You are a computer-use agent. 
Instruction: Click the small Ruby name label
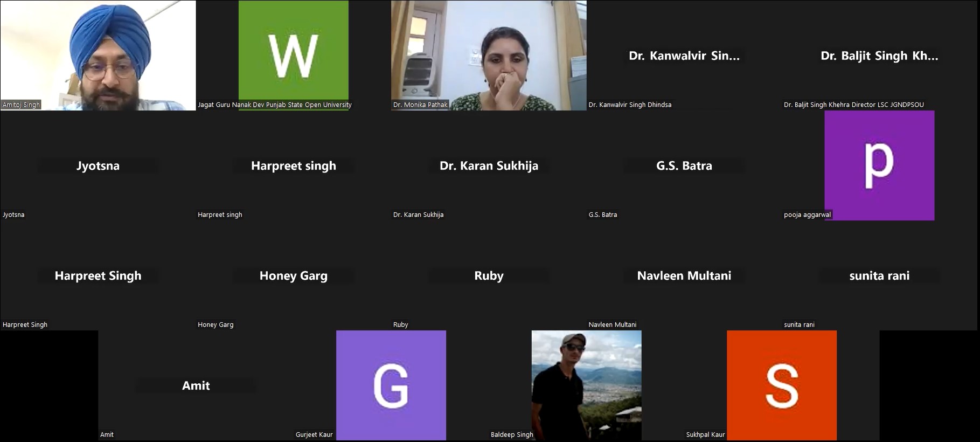(401, 324)
